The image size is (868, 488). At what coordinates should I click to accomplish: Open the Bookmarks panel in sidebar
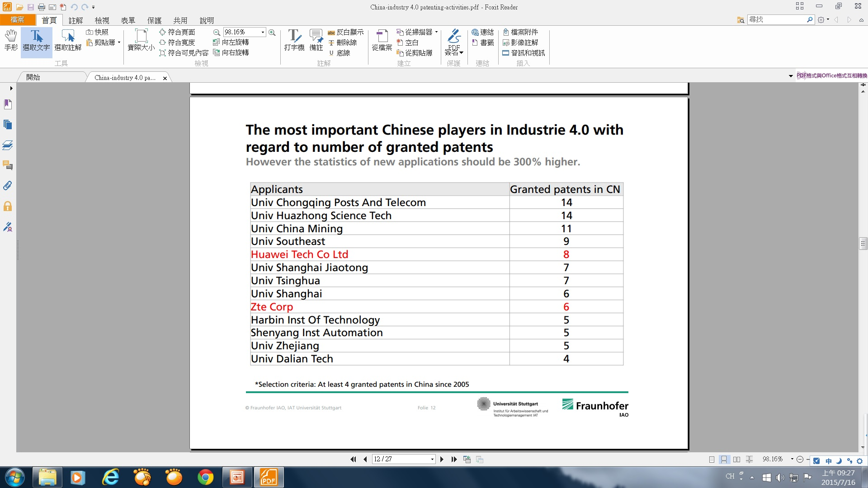click(8, 104)
